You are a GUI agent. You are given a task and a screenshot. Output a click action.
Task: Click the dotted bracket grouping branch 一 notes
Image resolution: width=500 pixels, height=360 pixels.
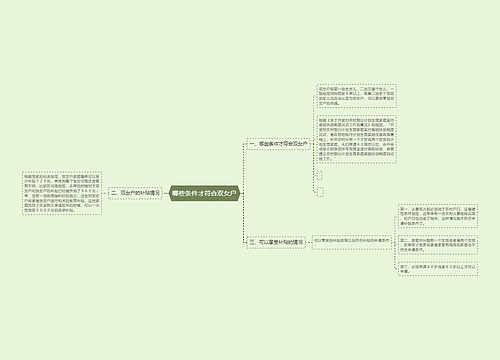(314, 143)
